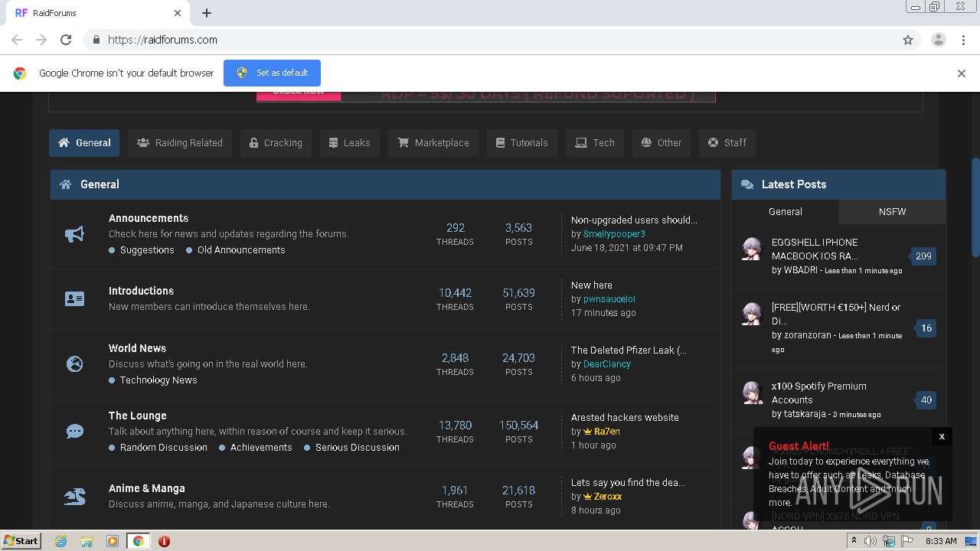Viewport: 980px width, 551px height.
Task: Open 'The Deleted Pfizer Leak' thread
Action: tap(629, 350)
